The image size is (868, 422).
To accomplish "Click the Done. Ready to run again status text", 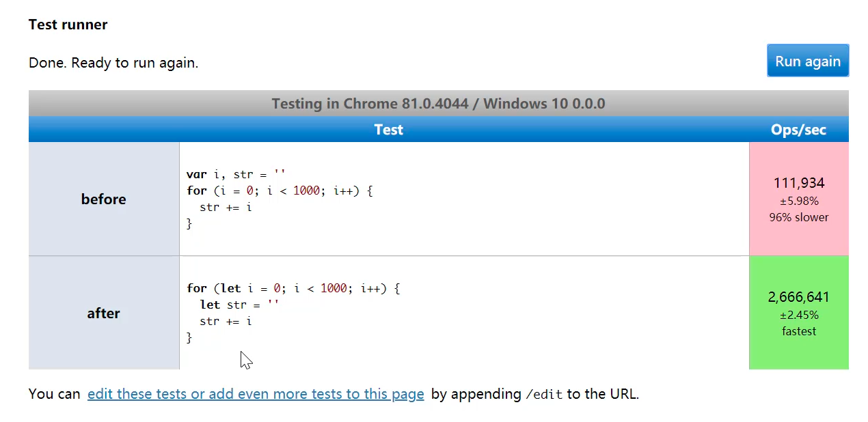I will pyautogui.click(x=113, y=63).
